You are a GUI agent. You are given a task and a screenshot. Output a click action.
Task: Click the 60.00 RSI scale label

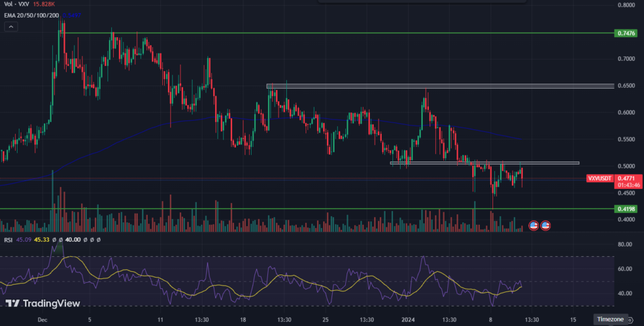pyautogui.click(x=625, y=269)
